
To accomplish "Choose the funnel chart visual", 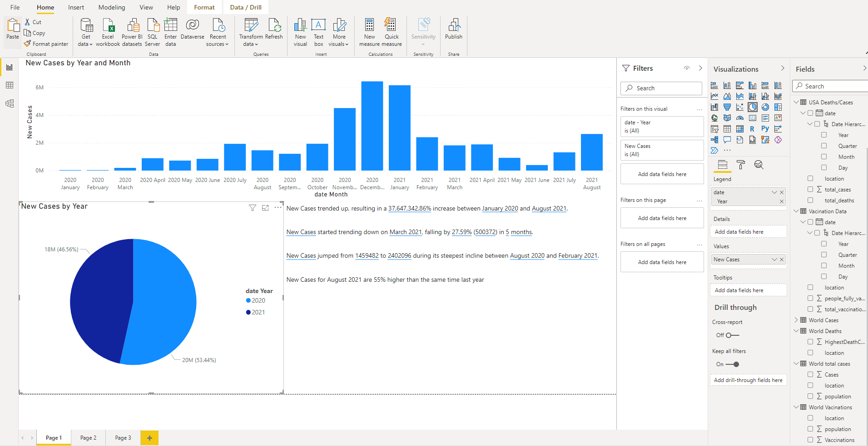I will (x=727, y=107).
